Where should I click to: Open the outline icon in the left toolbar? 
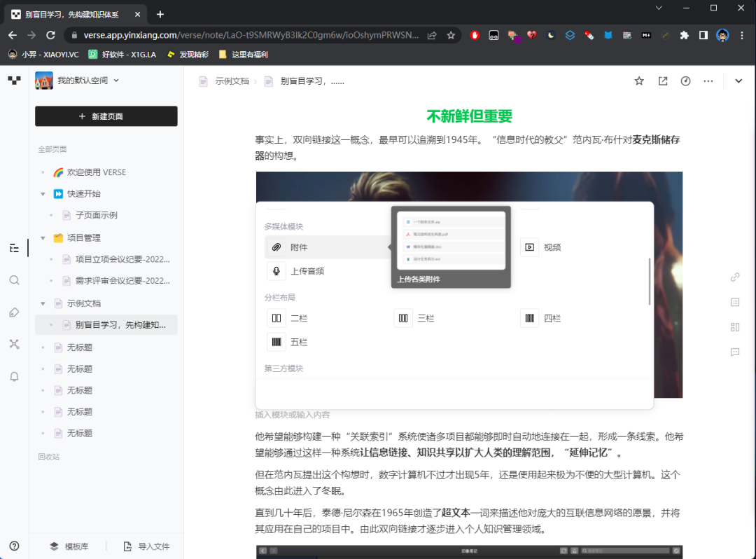point(14,247)
